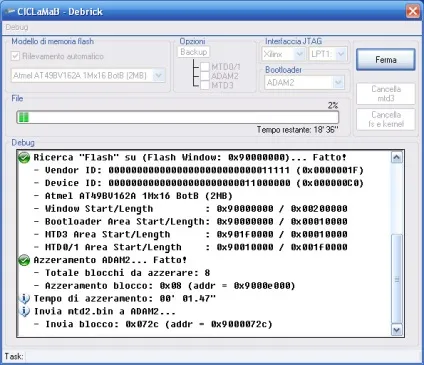Image resolution: width=424 pixels, height=365 pixels.
Task: Close the Debrick window
Action: pos(413,11)
